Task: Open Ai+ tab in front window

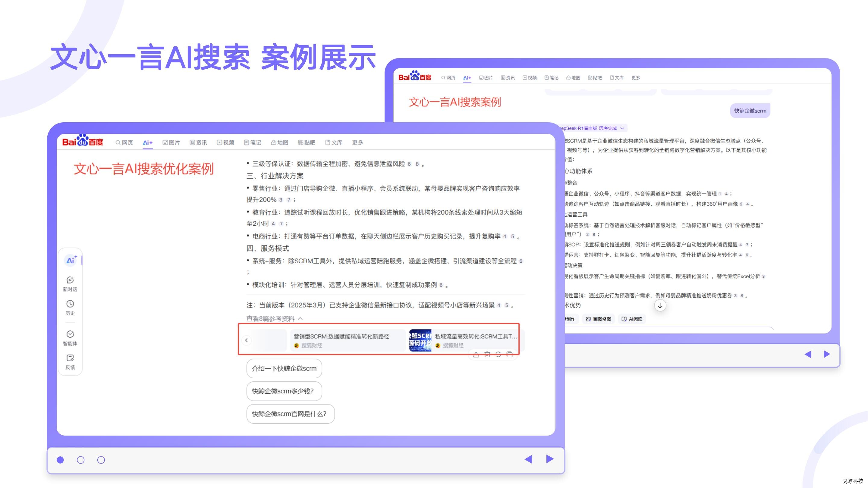Action: point(148,142)
